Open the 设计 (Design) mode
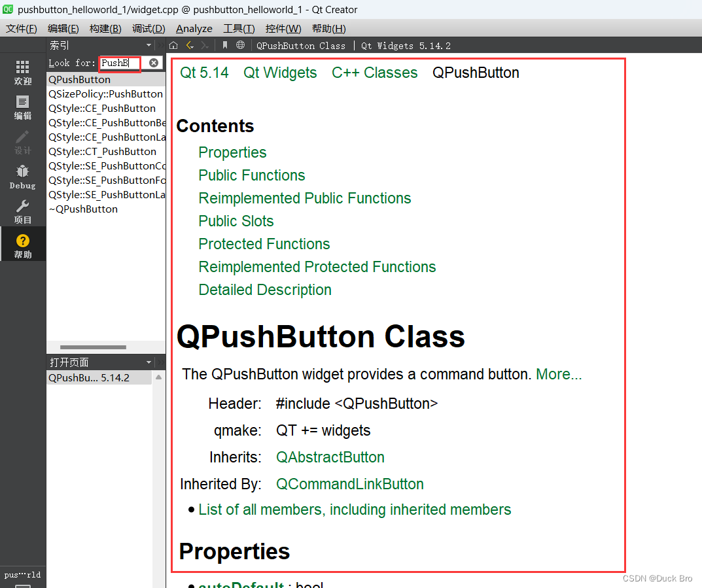702x588 pixels. [x=22, y=143]
